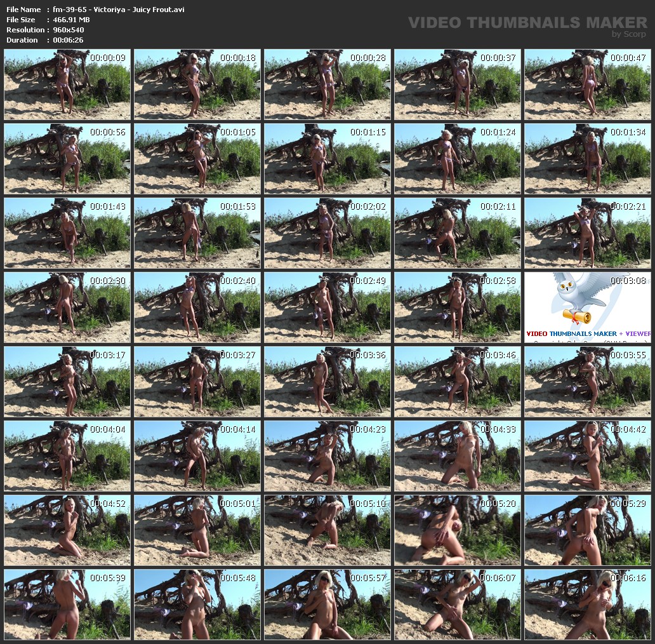The image size is (655, 644).
Task: Select the thumbnail at 00:04:04
Action: [67, 456]
